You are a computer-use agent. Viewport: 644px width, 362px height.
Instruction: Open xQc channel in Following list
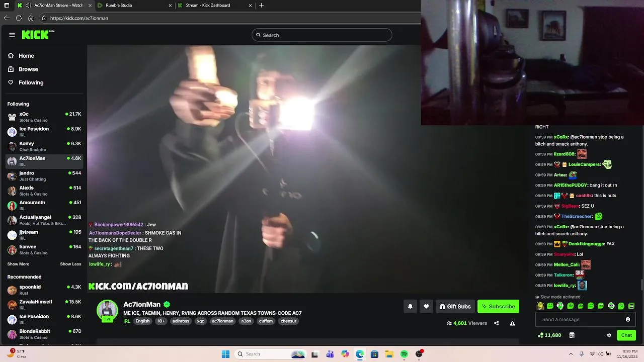[44, 117]
